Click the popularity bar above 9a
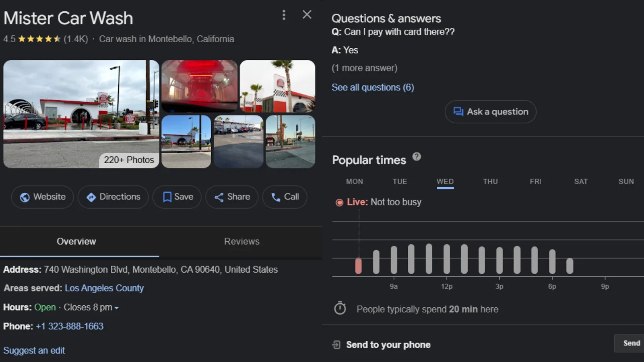Screen dimensions: 644x362 click(x=394, y=260)
